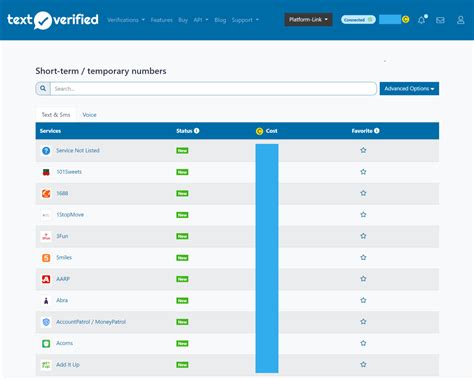Screen dimensions: 474x380
Task: Favorite the 1StopMove service
Action: pyautogui.click(x=363, y=215)
